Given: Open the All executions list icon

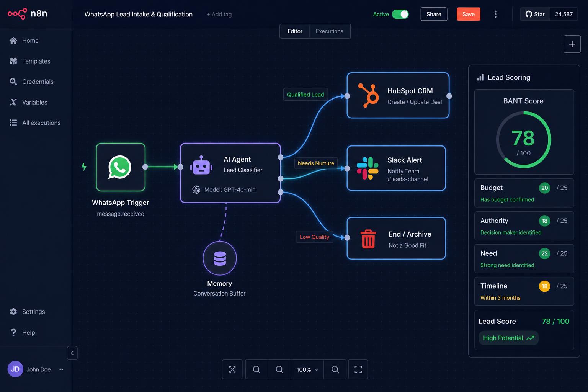Looking at the screenshot, I should click(x=13, y=122).
